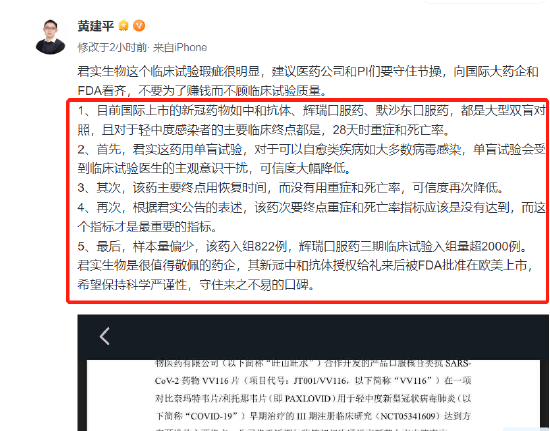Click point 4 about 次要终点重症和死亡率
Viewport: 550px width, 431px height.
(311, 217)
